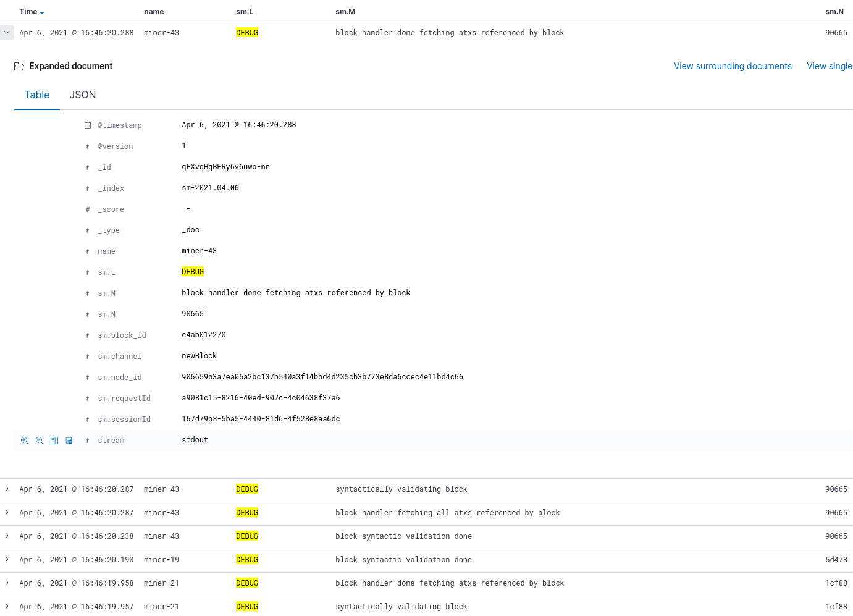
Task: Click the sm.N column header
Action: pos(834,12)
